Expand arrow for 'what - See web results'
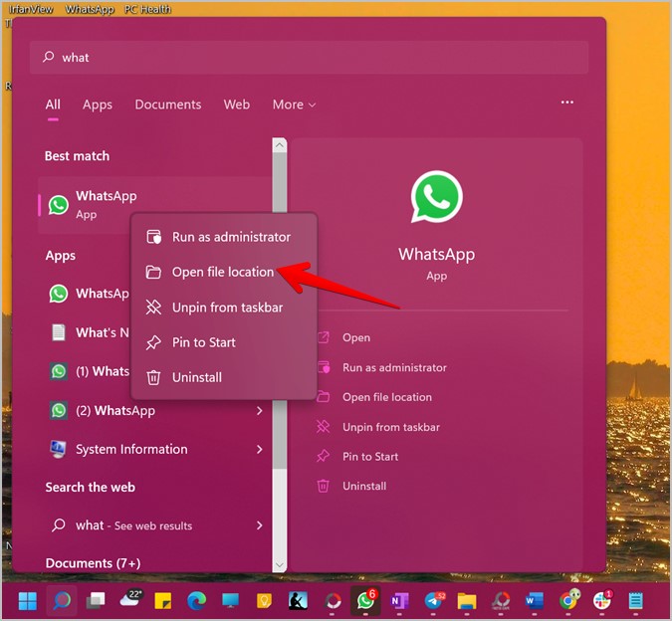The image size is (672, 621). point(259,525)
